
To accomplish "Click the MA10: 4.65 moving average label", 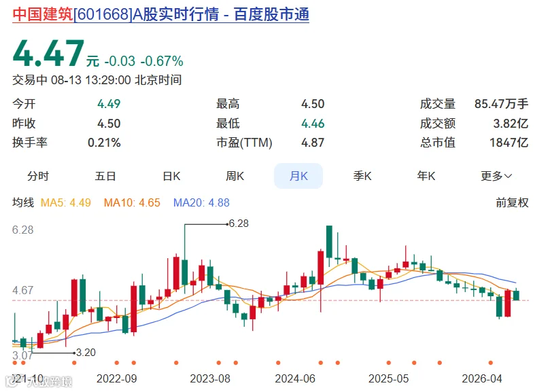I will (132, 202).
